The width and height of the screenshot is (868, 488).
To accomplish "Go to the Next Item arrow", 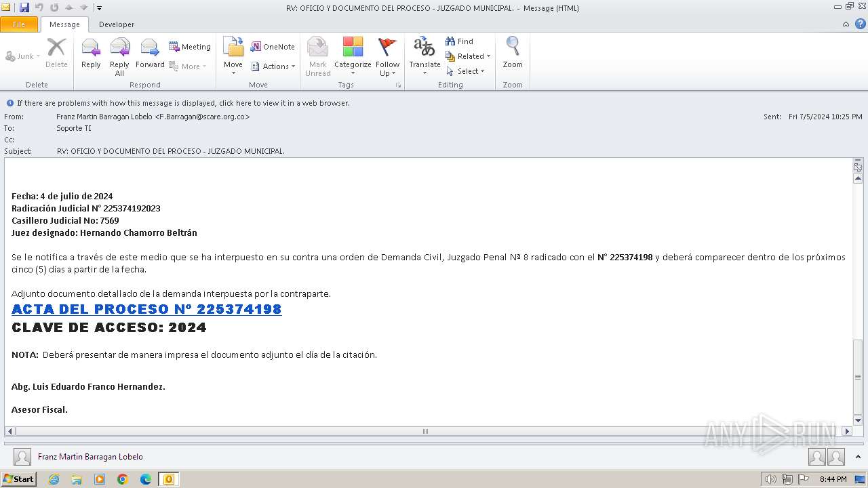I will tap(84, 7).
